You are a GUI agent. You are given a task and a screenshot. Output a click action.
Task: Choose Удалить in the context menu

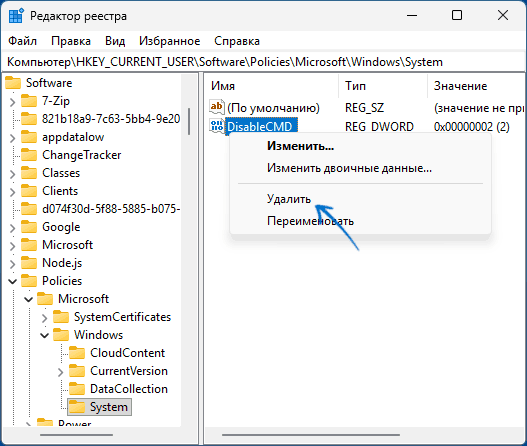[x=289, y=199]
